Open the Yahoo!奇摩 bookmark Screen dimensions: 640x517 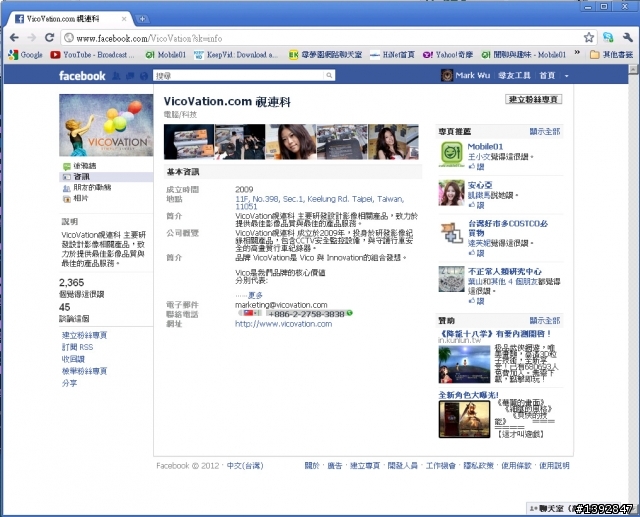448,55
